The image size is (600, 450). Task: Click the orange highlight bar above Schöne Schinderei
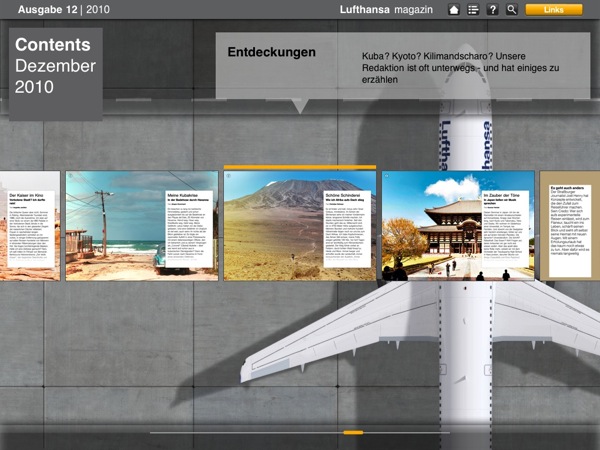(x=300, y=167)
